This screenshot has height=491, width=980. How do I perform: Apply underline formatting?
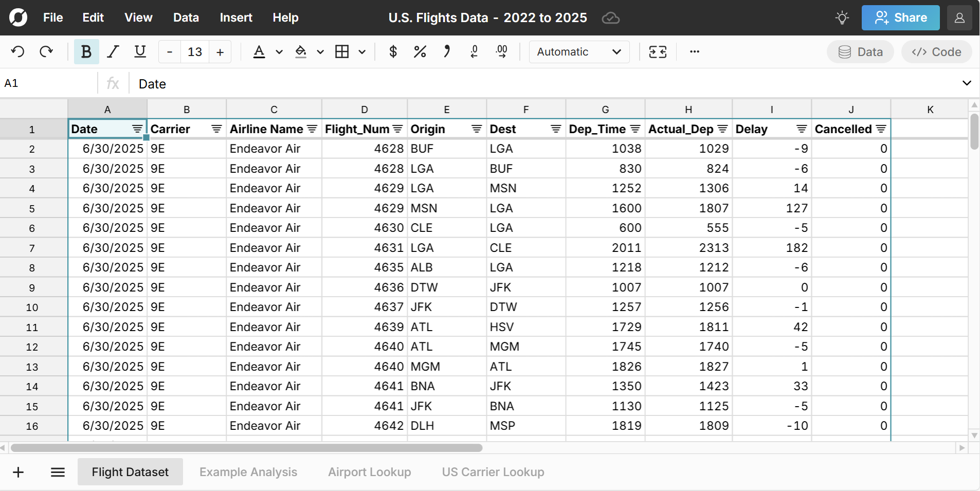pos(139,51)
